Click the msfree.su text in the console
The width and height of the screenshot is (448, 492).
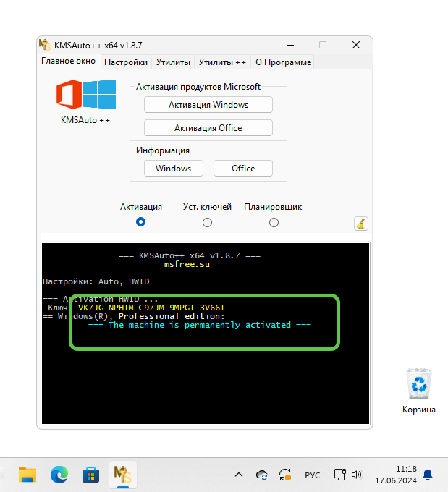pos(187,264)
